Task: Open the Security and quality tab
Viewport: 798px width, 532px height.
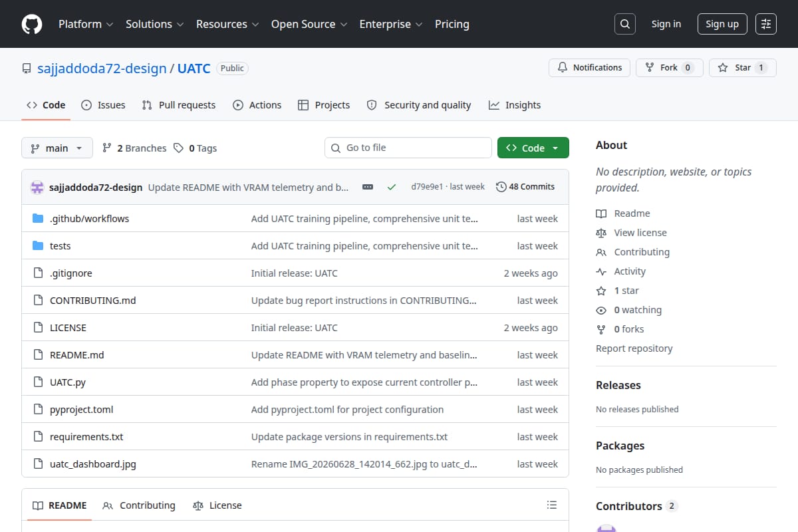Action: pyautogui.click(x=419, y=105)
